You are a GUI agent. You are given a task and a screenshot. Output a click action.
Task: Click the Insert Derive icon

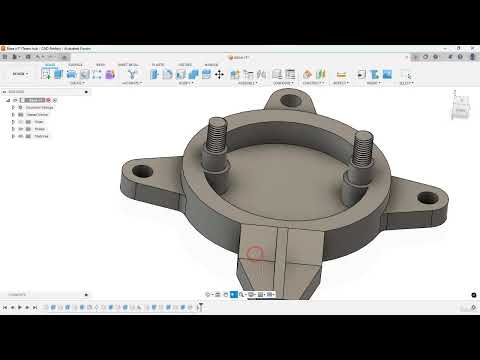coord(361,74)
